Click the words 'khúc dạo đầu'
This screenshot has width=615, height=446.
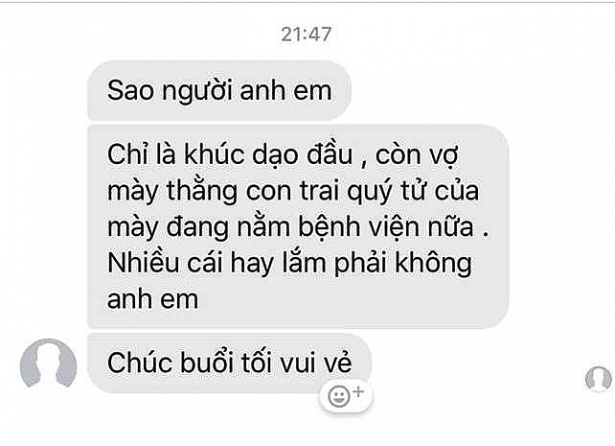pos(269,155)
